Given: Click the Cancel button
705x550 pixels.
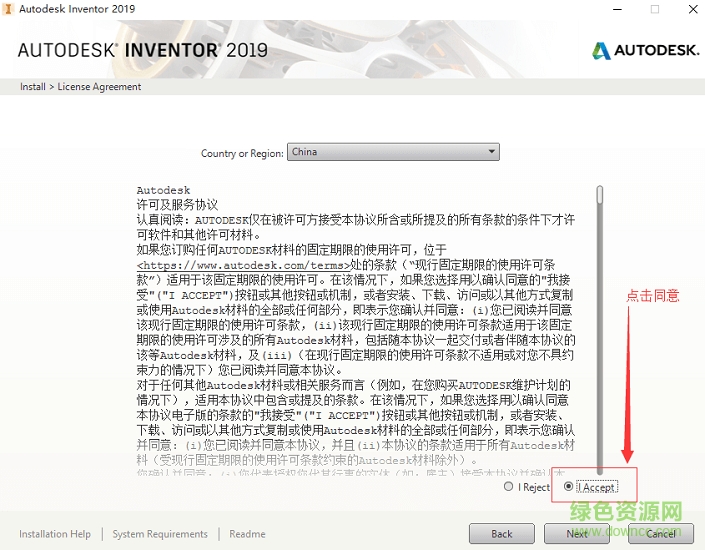Looking at the screenshot, I should click(x=661, y=534).
